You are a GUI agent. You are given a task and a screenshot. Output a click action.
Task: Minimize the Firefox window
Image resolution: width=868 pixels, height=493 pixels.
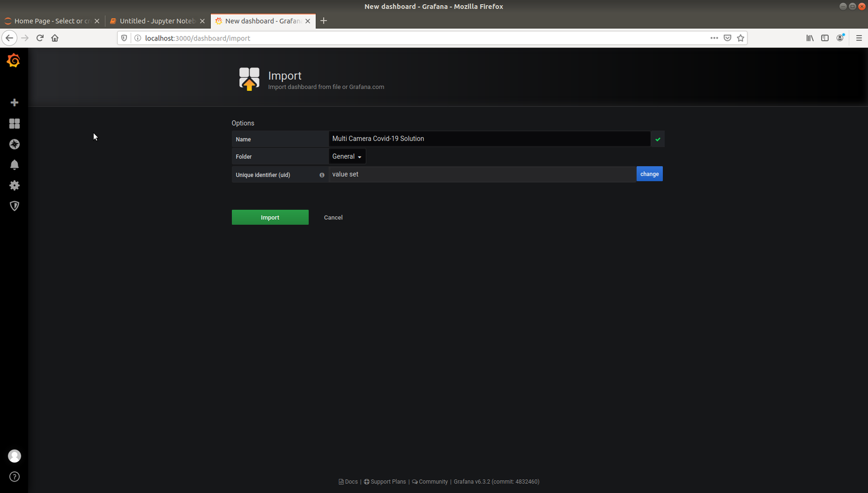pyautogui.click(x=843, y=6)
